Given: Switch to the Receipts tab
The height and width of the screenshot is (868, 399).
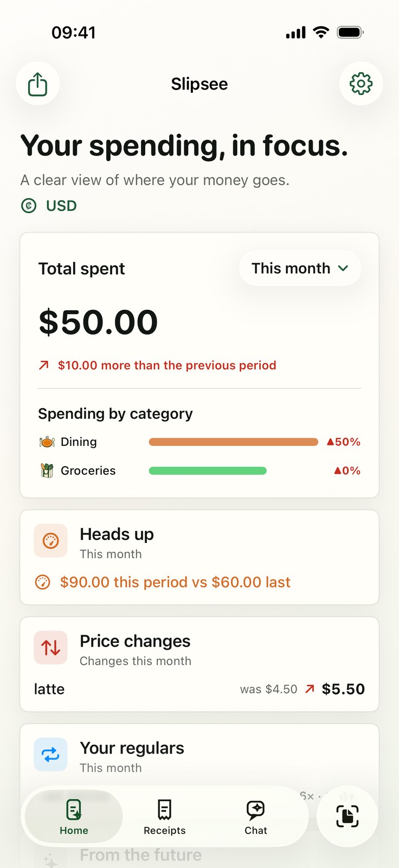Looking at the screenshot, I should pos(165,816).
